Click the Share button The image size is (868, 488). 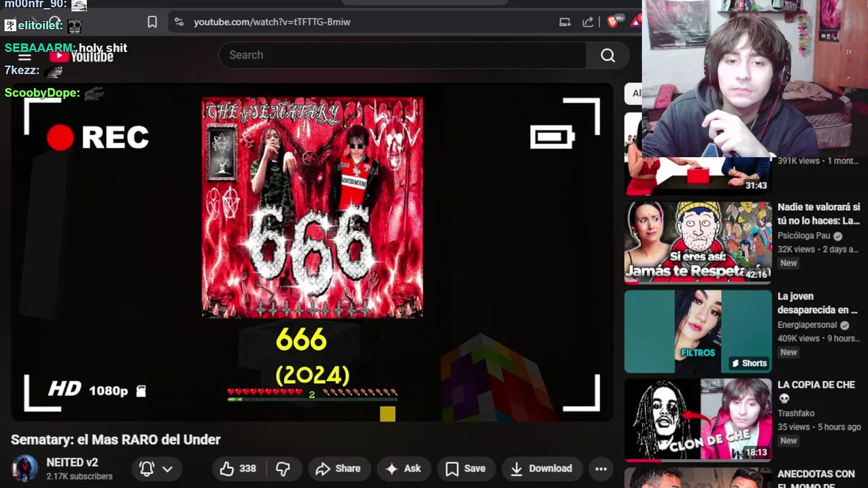click(x=338, y=468)
